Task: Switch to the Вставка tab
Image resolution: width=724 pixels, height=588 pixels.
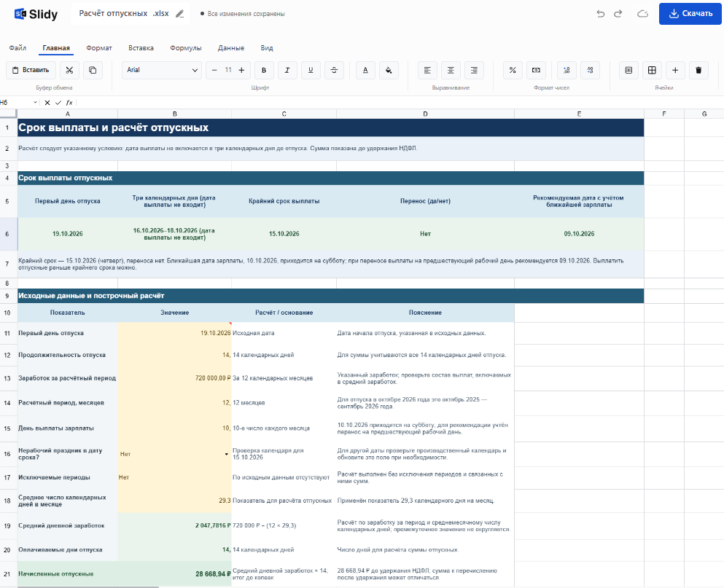Action: (x=141, y=48)
